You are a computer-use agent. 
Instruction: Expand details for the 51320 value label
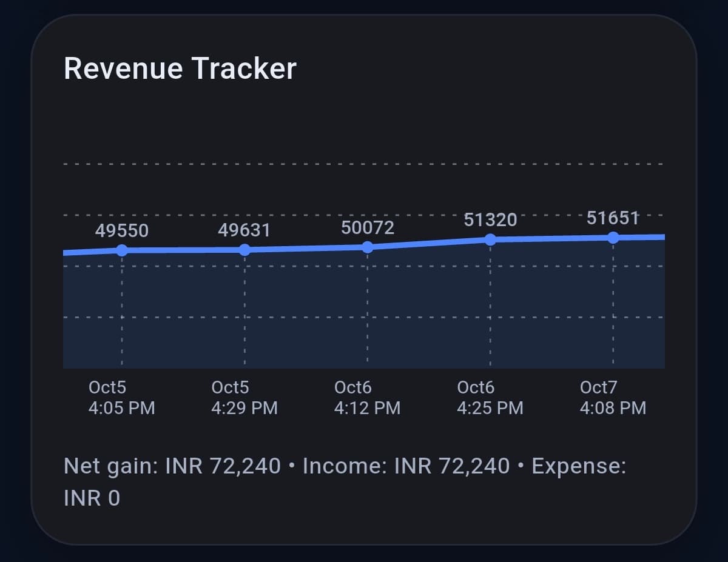point(491,220)
